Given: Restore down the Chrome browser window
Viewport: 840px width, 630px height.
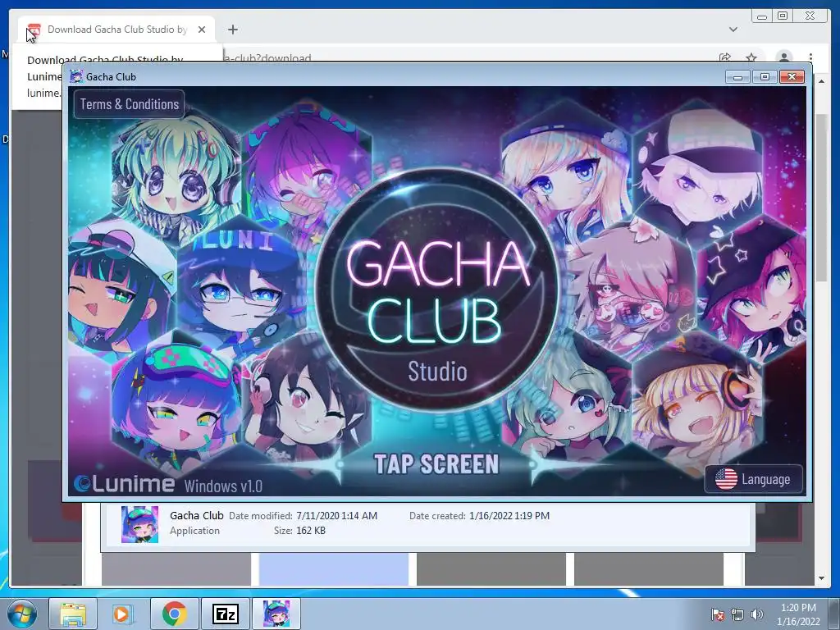Looking at the screenshot, I should [783, 16].
